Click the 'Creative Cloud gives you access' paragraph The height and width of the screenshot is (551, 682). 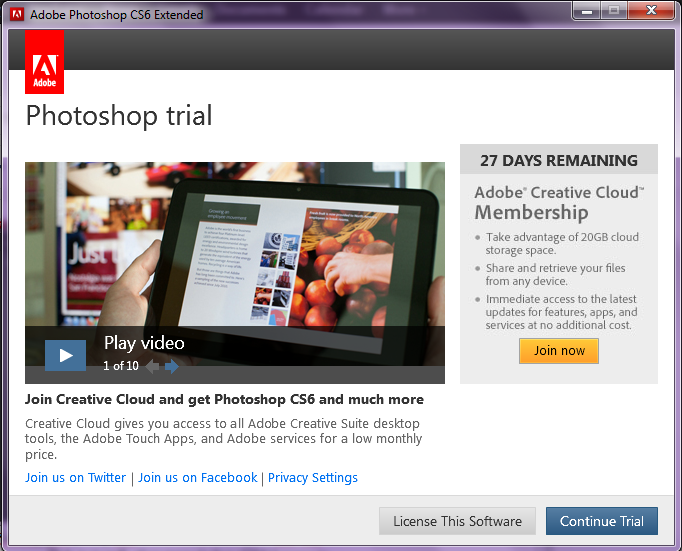[x=224, y=438]
